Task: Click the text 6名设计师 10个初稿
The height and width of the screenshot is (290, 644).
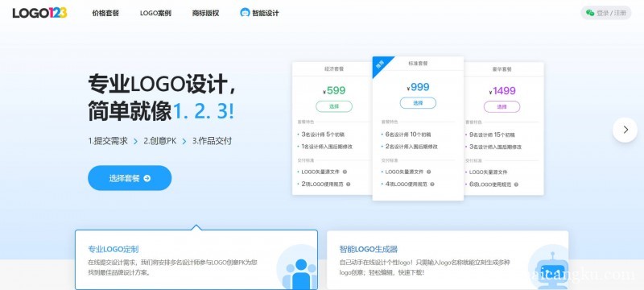Action: point(408,135)
